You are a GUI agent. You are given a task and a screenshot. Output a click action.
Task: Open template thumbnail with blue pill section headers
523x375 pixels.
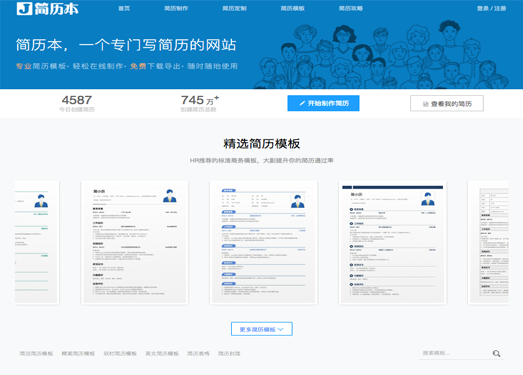[x=264, y=243]
